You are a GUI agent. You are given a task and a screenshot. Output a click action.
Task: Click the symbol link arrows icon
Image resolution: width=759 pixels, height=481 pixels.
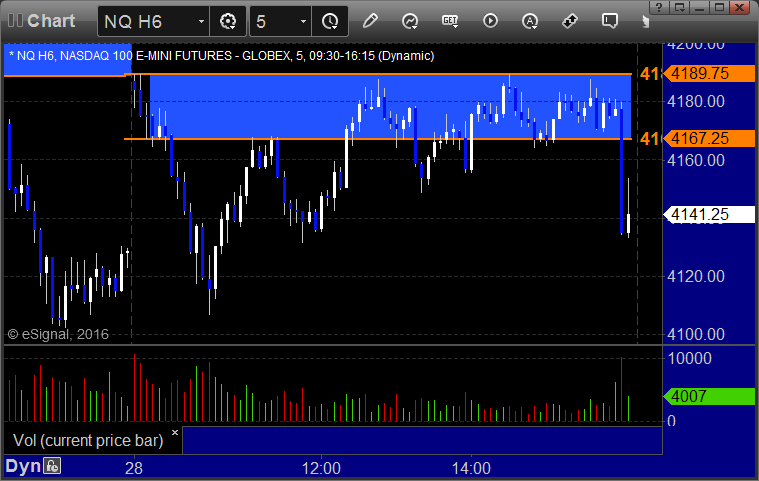[570, 21]
